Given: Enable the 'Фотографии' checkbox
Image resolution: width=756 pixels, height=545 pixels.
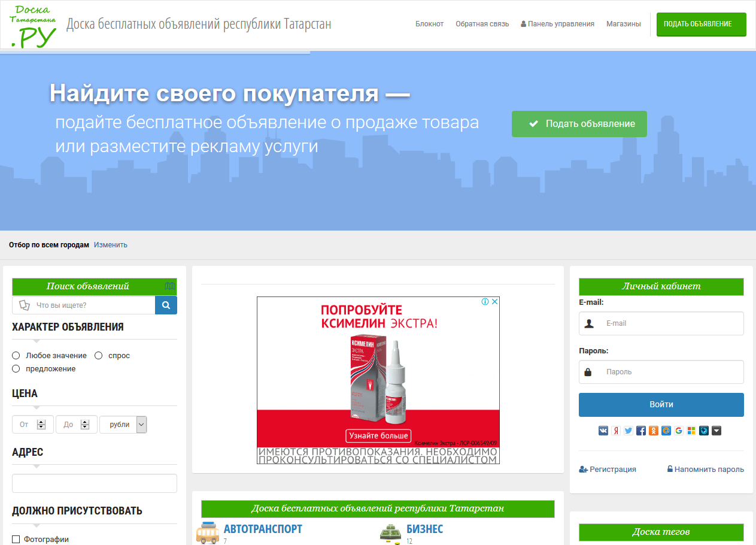Looking at the screenshot, I should (16, 540).
